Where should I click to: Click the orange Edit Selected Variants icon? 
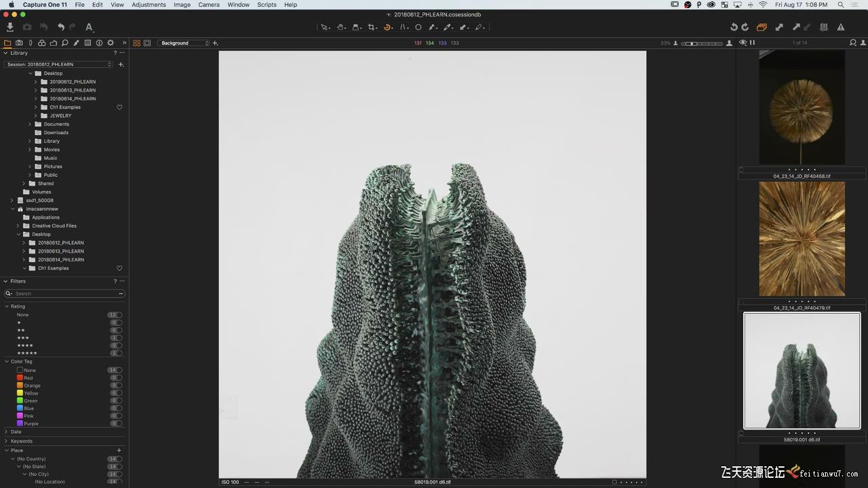pos(762,27)
